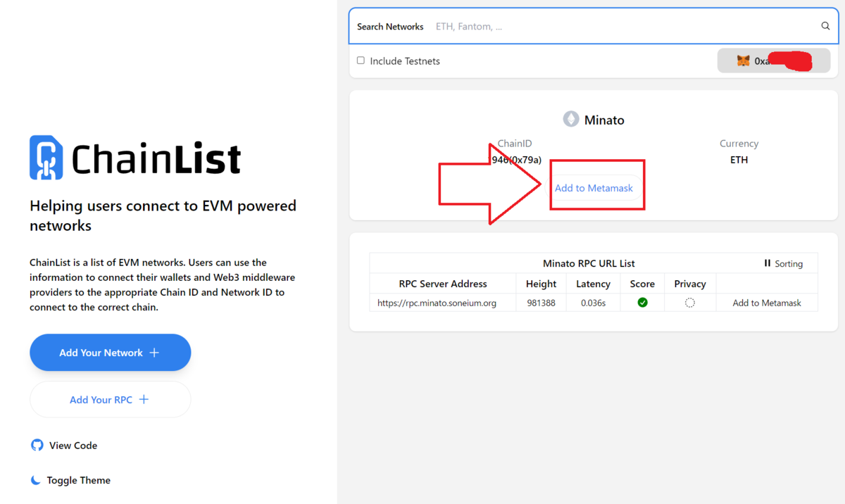
Task: Click the ETH currency value
Action: (739, 160)
